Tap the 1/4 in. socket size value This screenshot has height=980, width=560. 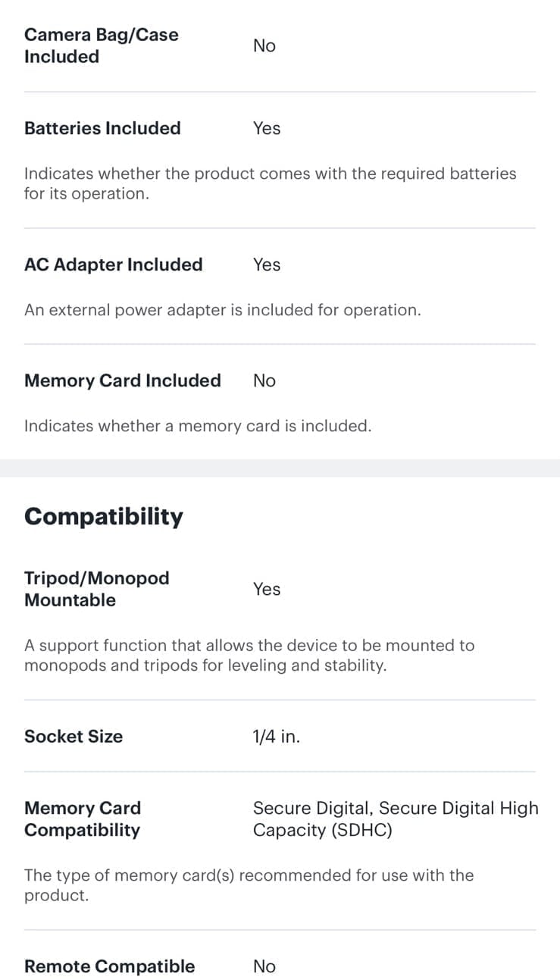pyautogui.click(x=277, y=736)
